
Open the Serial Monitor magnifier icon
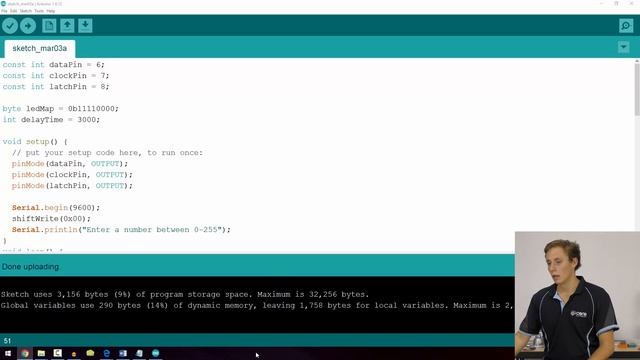[x=626, y=26]
